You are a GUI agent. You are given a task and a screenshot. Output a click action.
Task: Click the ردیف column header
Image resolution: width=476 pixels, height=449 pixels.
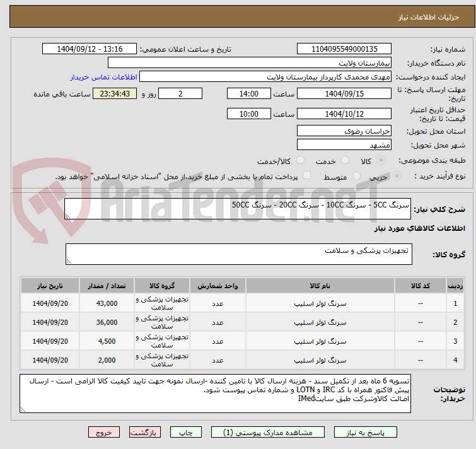click(455, 286)
